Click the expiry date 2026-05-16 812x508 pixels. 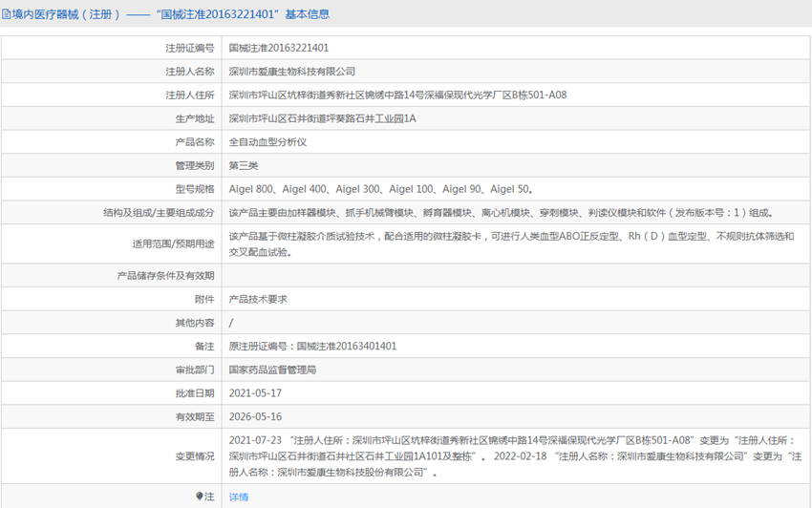coord(255,417)
